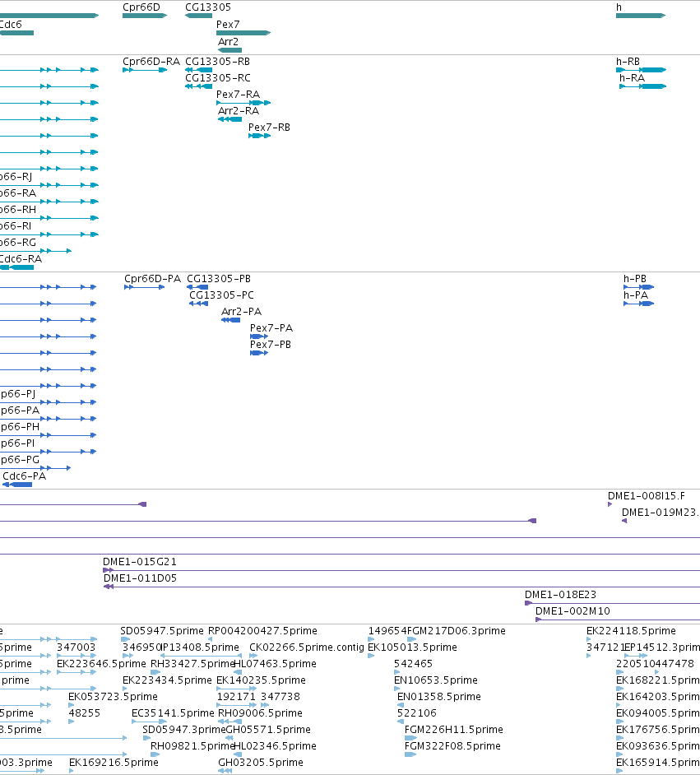Click the Cdc6-PA protein label

[24, 476]
